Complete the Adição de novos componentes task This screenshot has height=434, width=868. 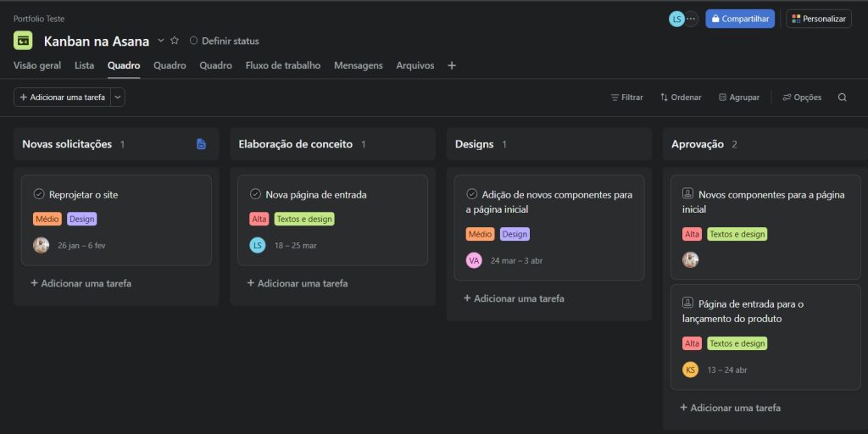[x=472, y=194]
